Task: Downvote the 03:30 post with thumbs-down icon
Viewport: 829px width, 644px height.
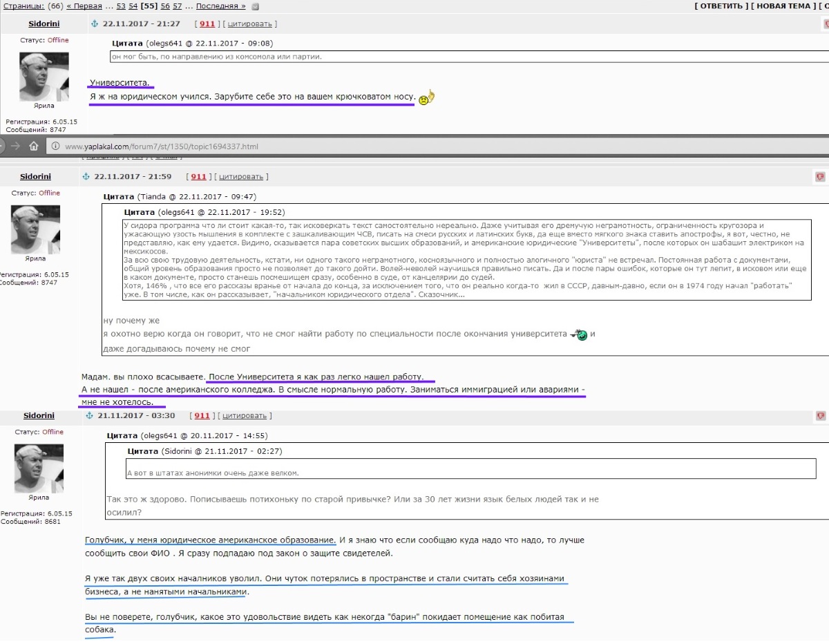Action: [x=820, y=416]
